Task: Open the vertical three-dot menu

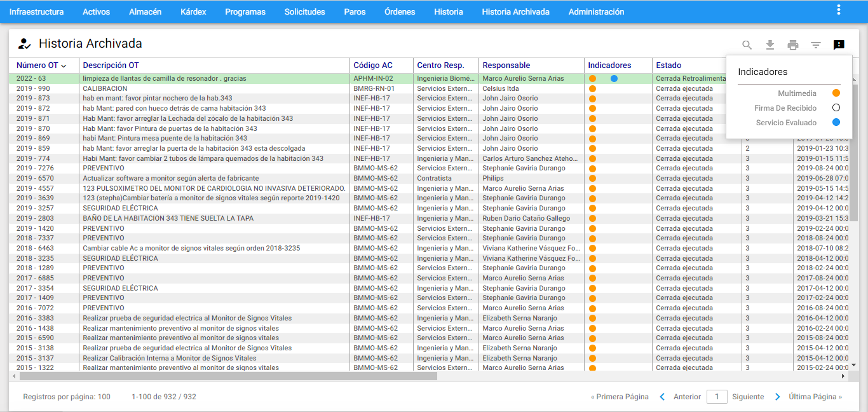Action: click(839, 10)
